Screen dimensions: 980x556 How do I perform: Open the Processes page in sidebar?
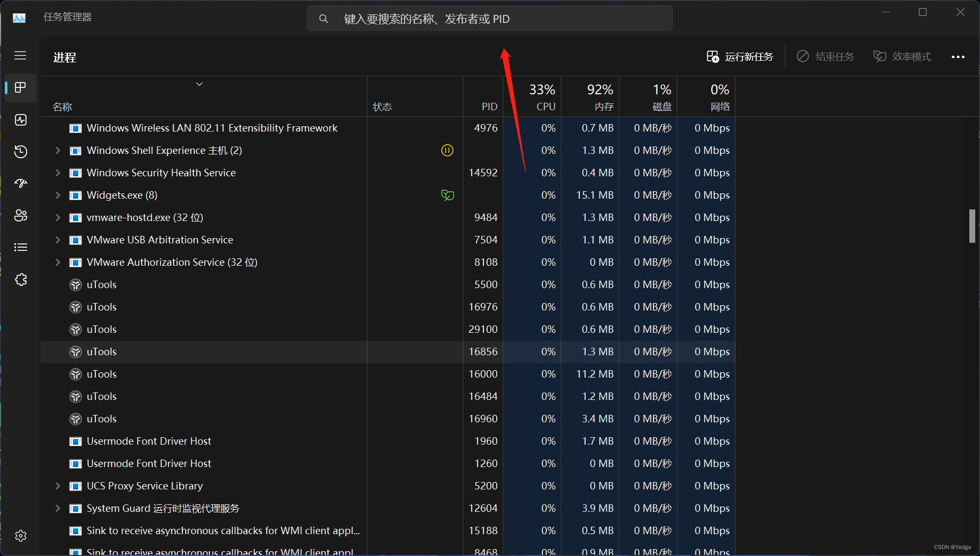(20, 87)
